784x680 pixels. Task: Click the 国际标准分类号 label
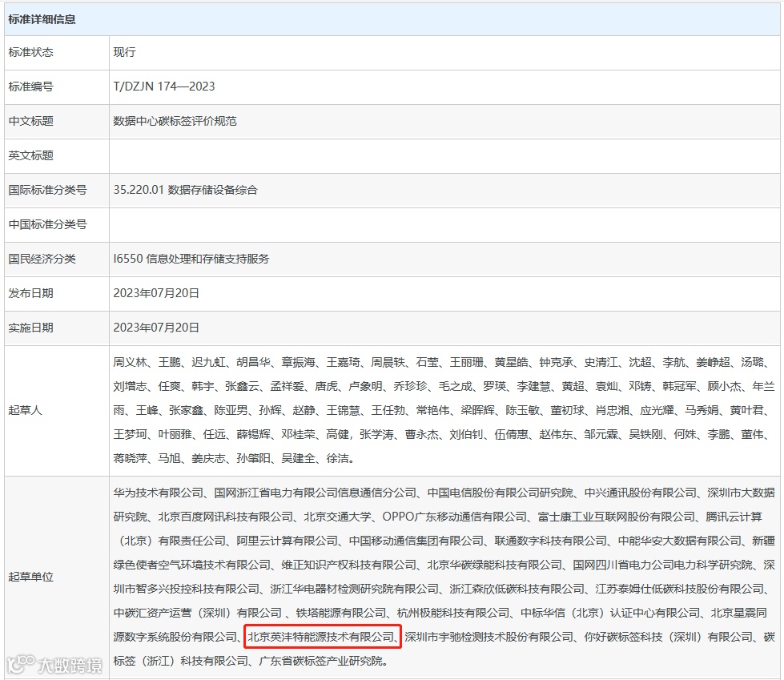pos(47,190)
